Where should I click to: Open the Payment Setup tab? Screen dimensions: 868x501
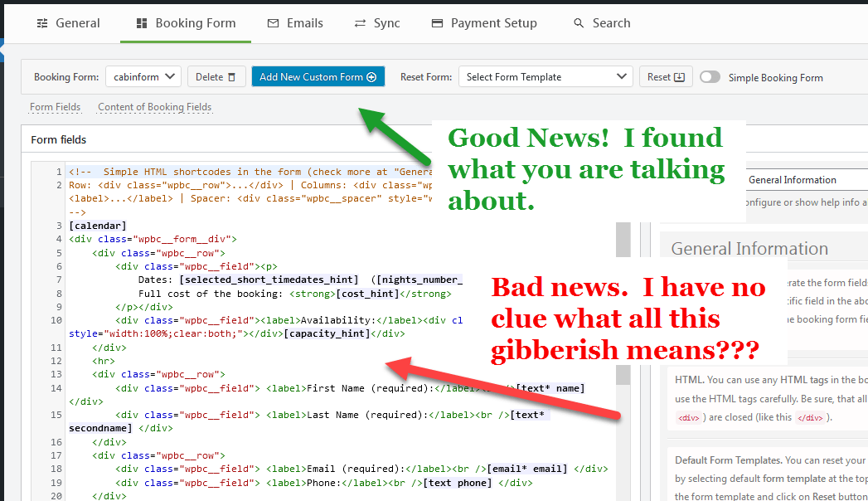[484, 23]
